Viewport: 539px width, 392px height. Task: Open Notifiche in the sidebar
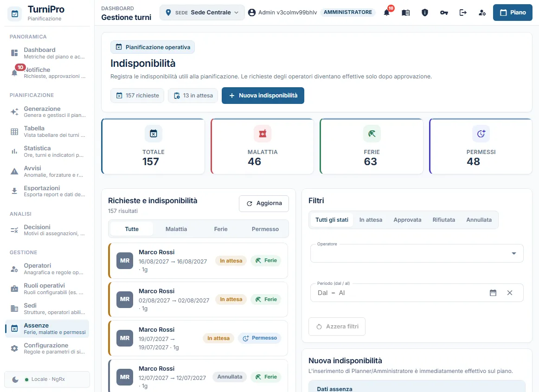(47, 73)
